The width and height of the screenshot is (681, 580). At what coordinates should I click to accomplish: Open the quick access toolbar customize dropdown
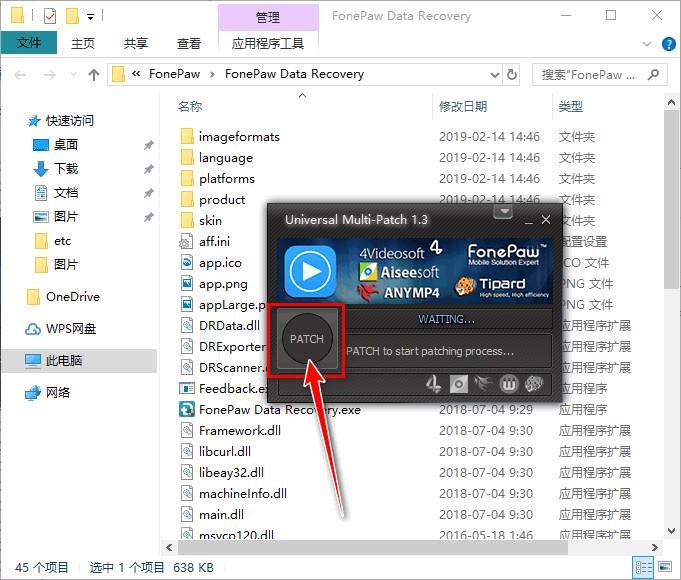pos(90,17)
